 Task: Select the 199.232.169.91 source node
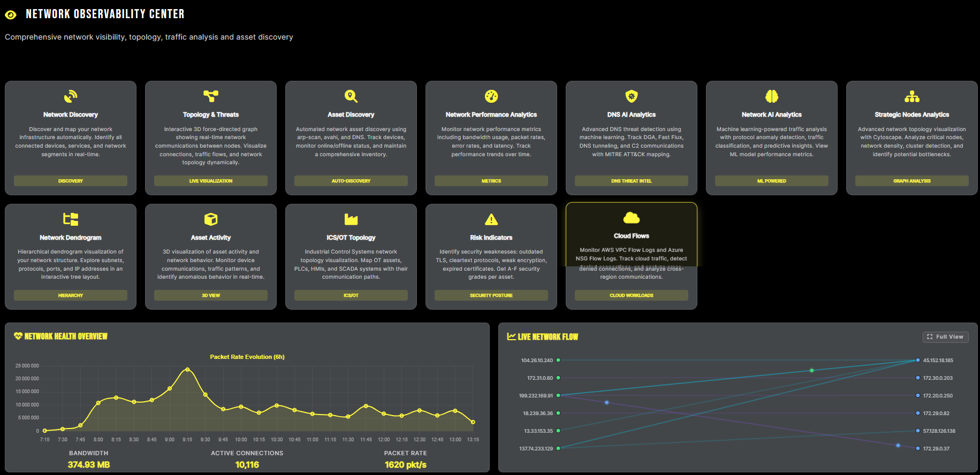point(558,396)
